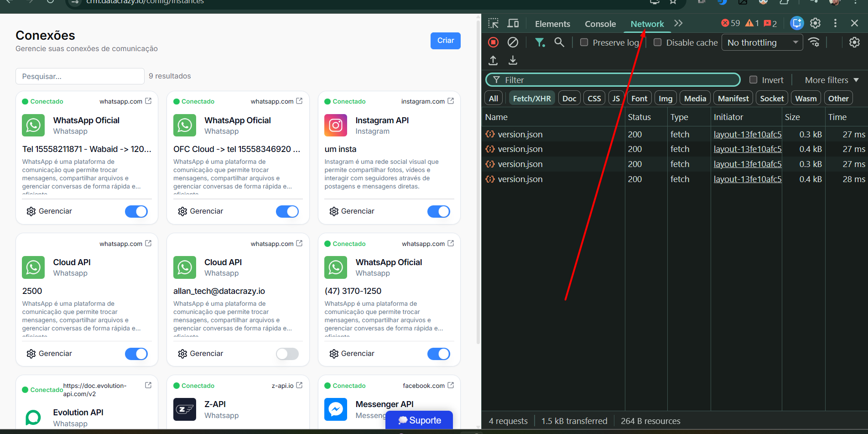Show the 1 warning indicator
868x434 pixels.
pos(752,23)
